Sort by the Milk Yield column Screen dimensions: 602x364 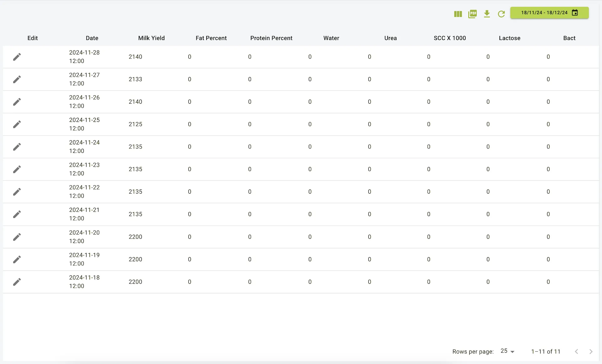click(x=151, y=38)
